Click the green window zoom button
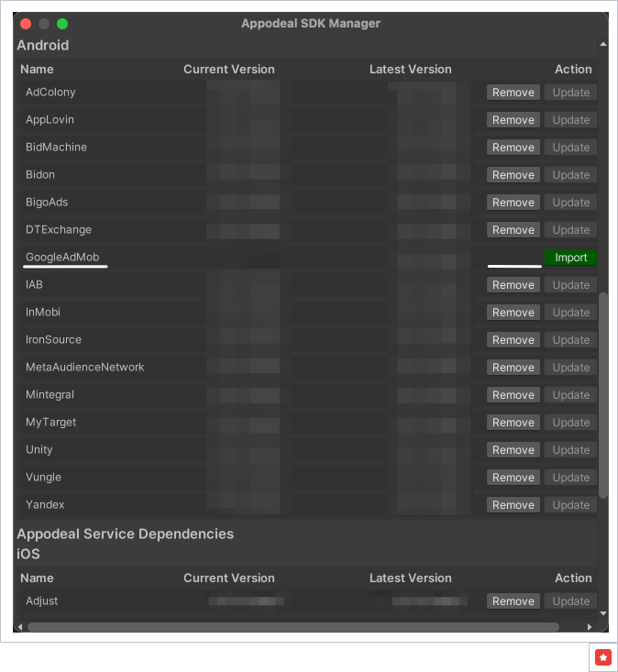 [62, 24]
